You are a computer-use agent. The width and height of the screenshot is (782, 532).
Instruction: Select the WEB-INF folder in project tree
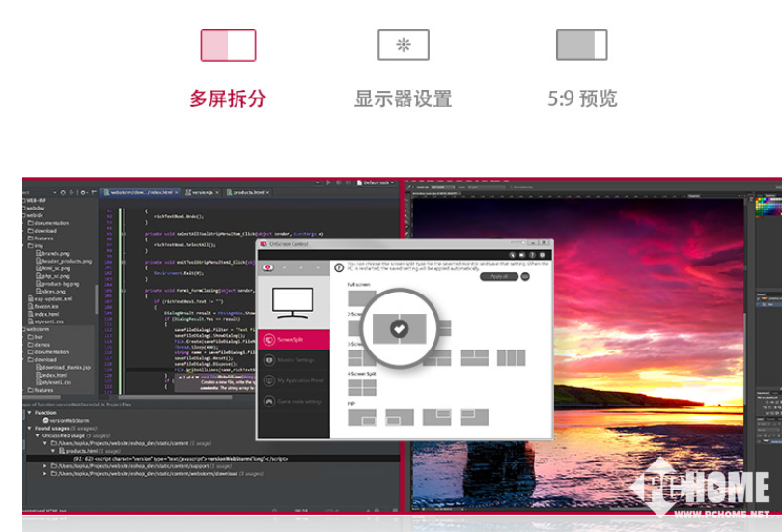point(37,201)
